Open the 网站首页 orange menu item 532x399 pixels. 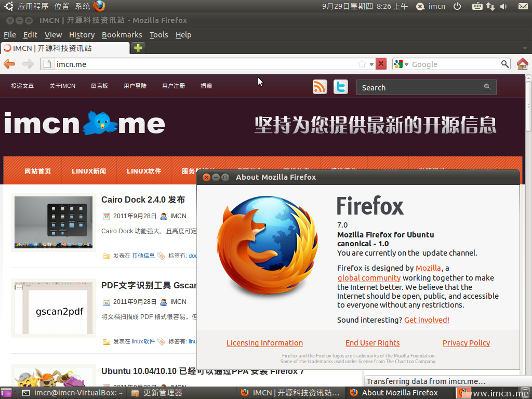coord(37,171)
